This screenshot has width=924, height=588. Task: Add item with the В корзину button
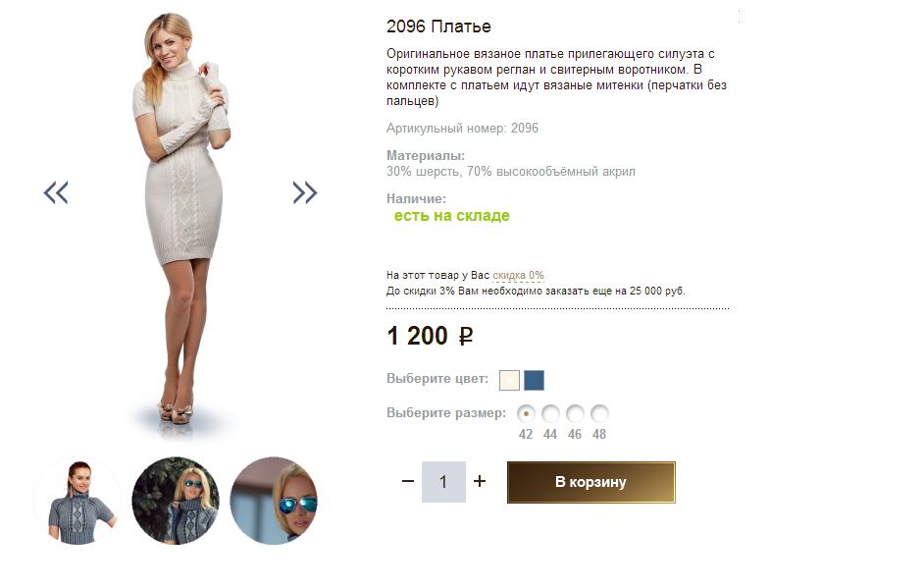[x=590, y=482]
